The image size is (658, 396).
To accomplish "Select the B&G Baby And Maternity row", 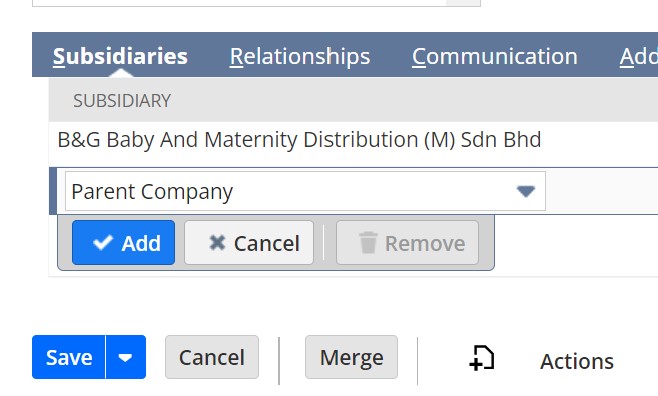I will pos(353,140).
